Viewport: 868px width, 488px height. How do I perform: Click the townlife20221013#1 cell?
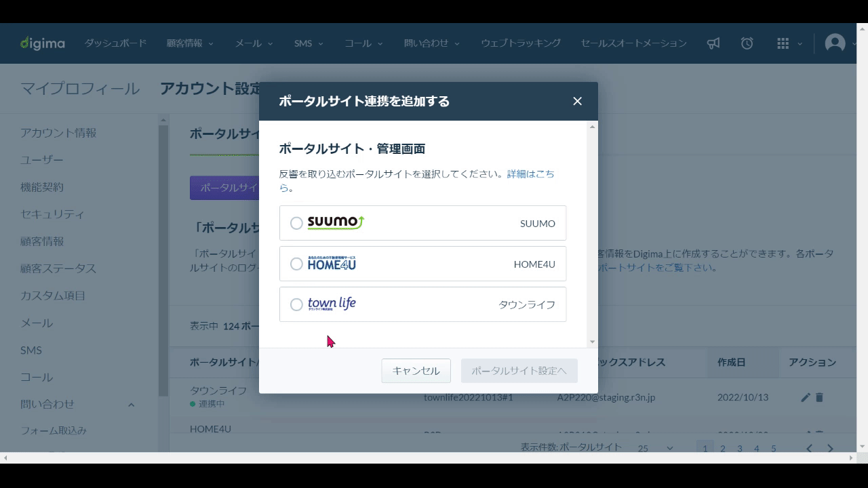pyautogui.click(x=468, y=397)
